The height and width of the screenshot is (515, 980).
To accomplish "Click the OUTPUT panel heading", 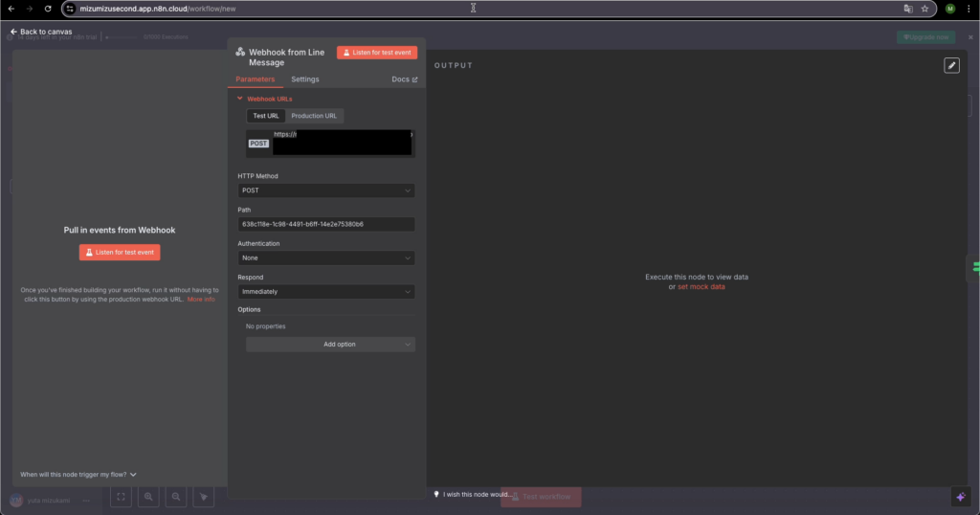I will [453, 66].
